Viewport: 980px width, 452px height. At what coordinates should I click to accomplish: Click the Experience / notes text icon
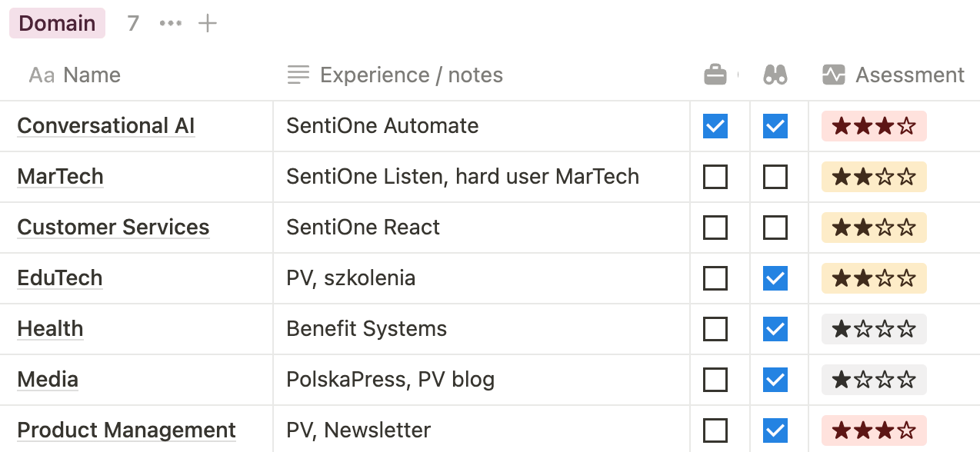pos(298,75)
